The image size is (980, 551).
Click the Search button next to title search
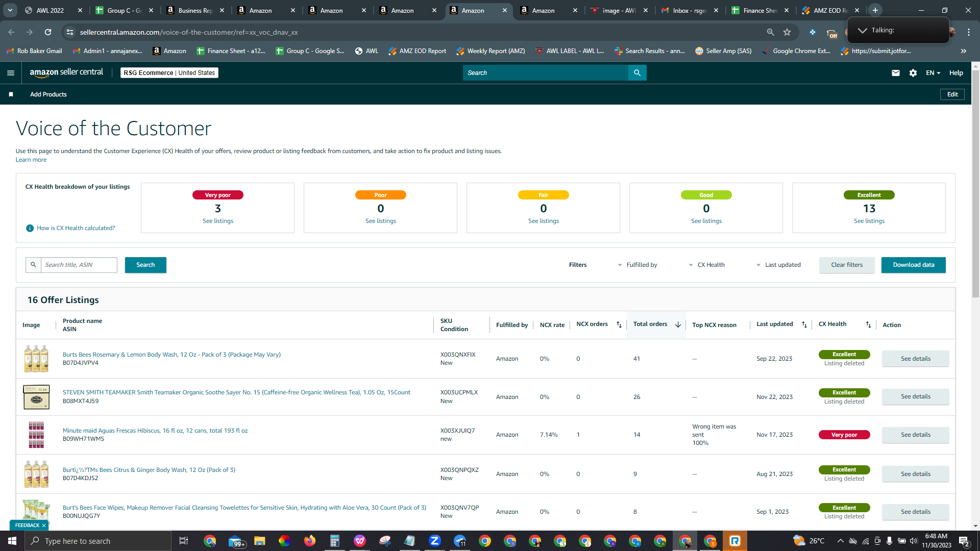[x=145, y=265]
